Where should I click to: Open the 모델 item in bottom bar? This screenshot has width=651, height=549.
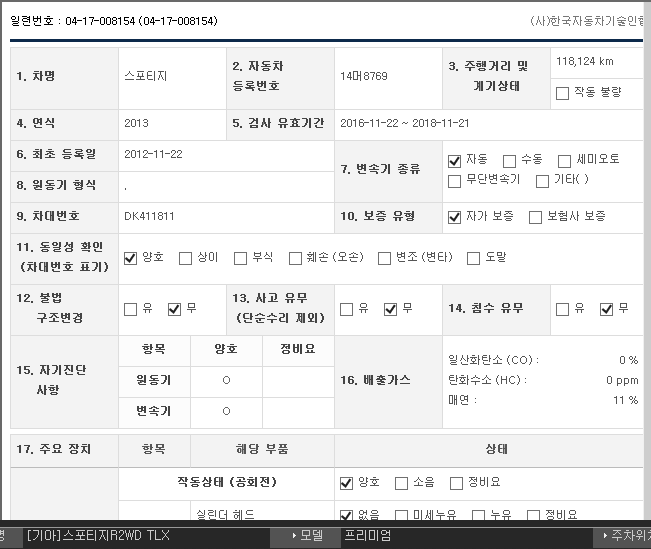306,536
